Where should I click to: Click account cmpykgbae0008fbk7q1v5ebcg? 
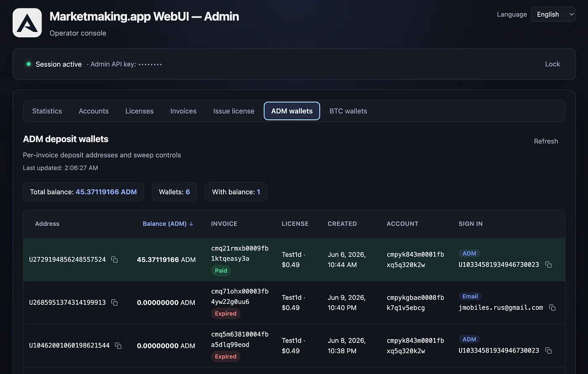tap(415, 303)
